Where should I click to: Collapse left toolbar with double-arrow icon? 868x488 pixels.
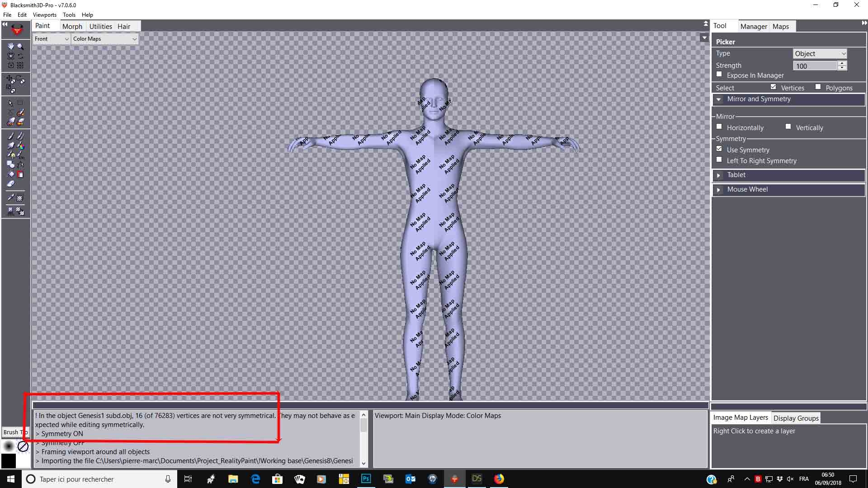pos(5,24)
